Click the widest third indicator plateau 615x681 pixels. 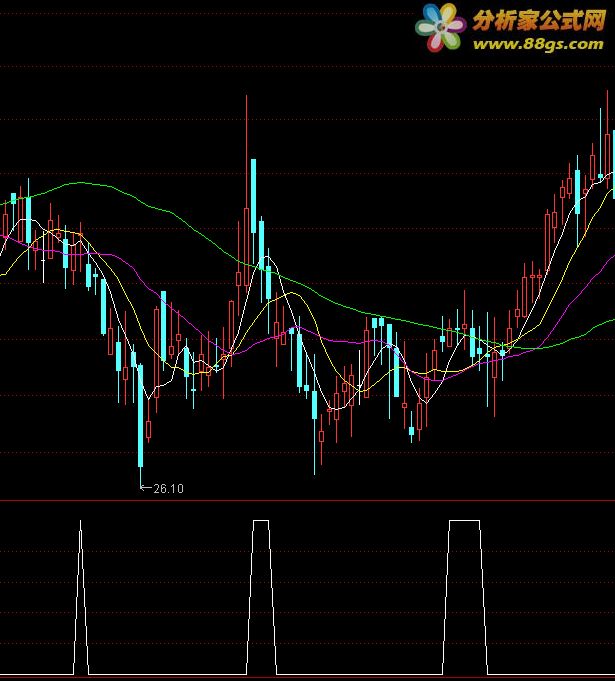[x=465, y=597]
